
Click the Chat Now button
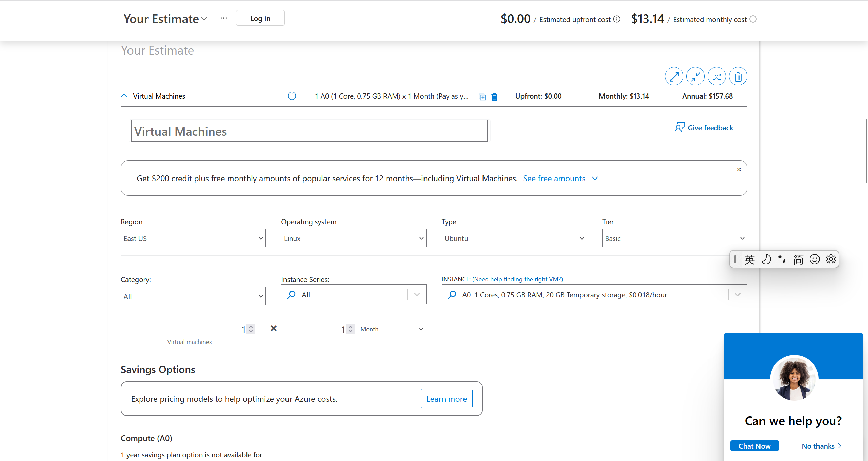coord(754,446)
